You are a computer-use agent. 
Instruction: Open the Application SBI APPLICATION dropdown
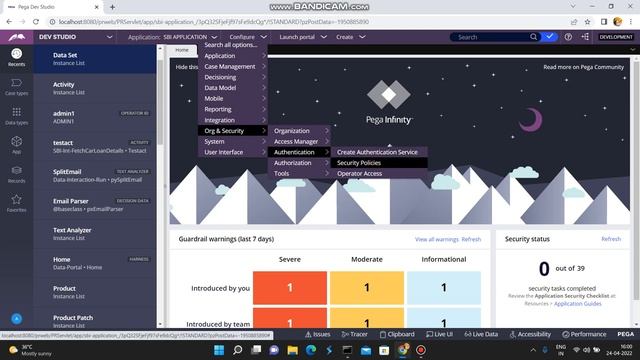172,37
